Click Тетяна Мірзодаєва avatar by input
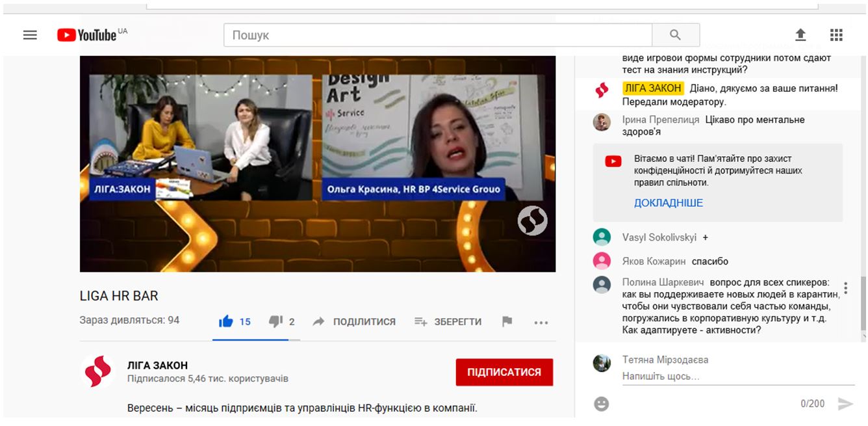Screen dimensions: 868x426 (x=602, y=363)
